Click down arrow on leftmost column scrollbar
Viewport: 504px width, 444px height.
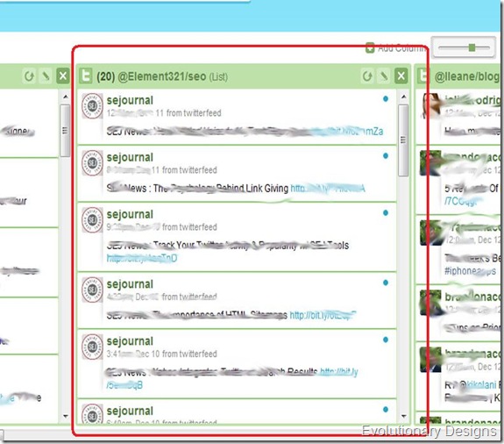coord(65,416)
